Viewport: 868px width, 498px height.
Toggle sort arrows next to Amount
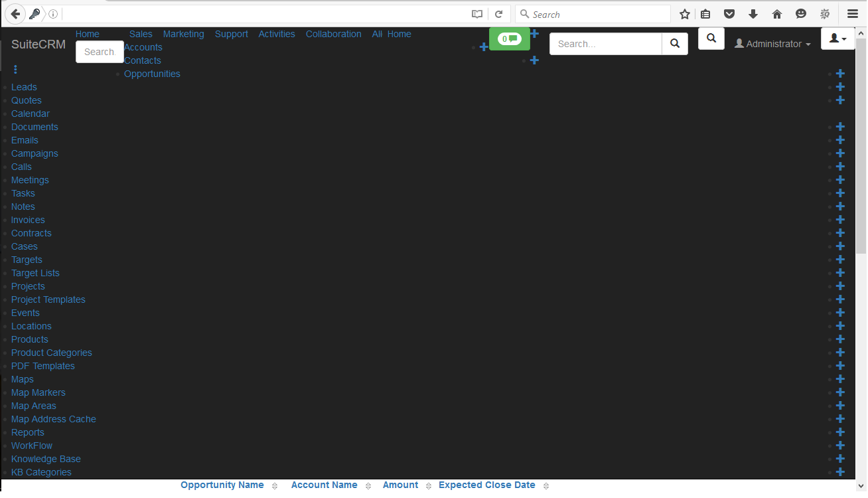click(x=429, y=486)
